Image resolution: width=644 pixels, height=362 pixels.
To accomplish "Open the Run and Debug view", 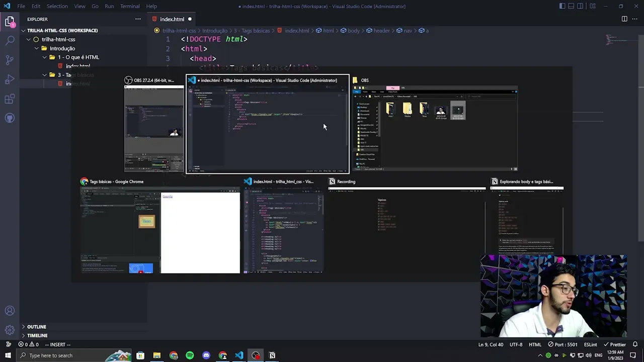I will [10, 79].
